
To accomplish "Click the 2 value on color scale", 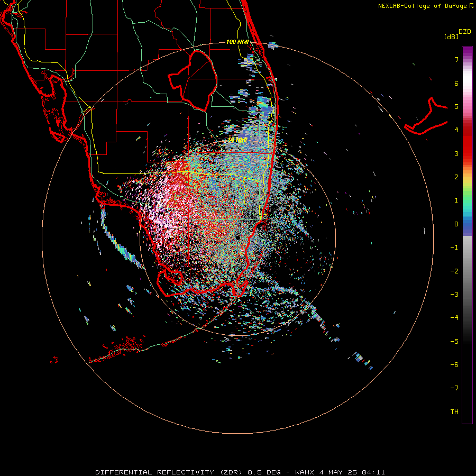I will pos(456,177).
